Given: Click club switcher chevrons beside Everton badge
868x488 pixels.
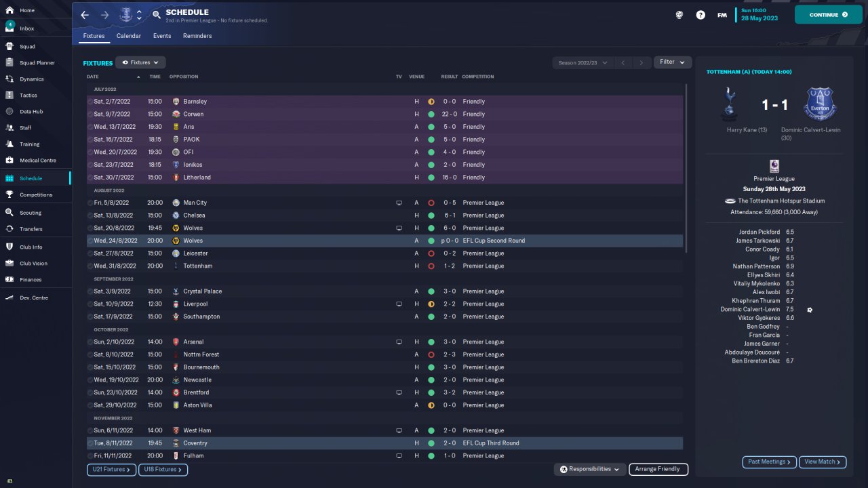Looking at the screenshot, I should point(139,15).
